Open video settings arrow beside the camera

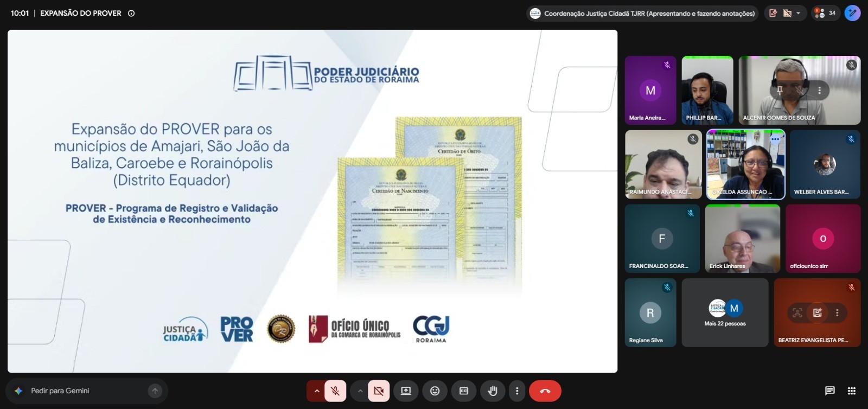[x=360, y=391]
